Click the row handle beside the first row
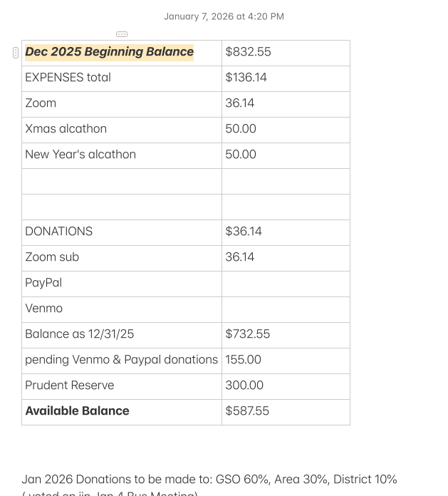 (16, 53)
